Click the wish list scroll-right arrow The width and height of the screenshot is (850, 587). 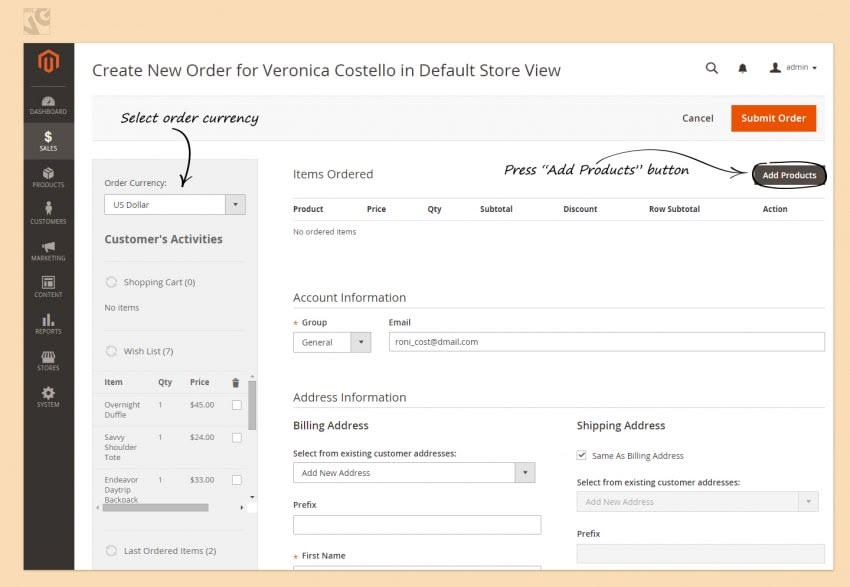[x=242, y=508]
